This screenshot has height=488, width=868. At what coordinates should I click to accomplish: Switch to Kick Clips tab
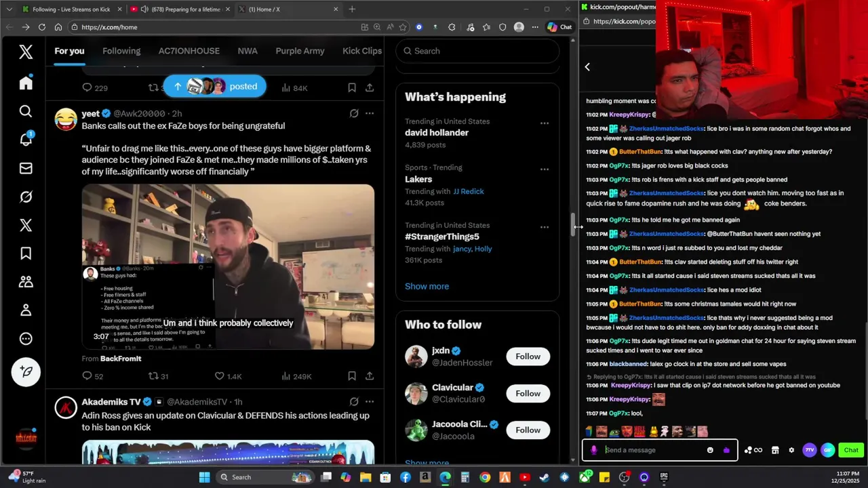point(362,51)
